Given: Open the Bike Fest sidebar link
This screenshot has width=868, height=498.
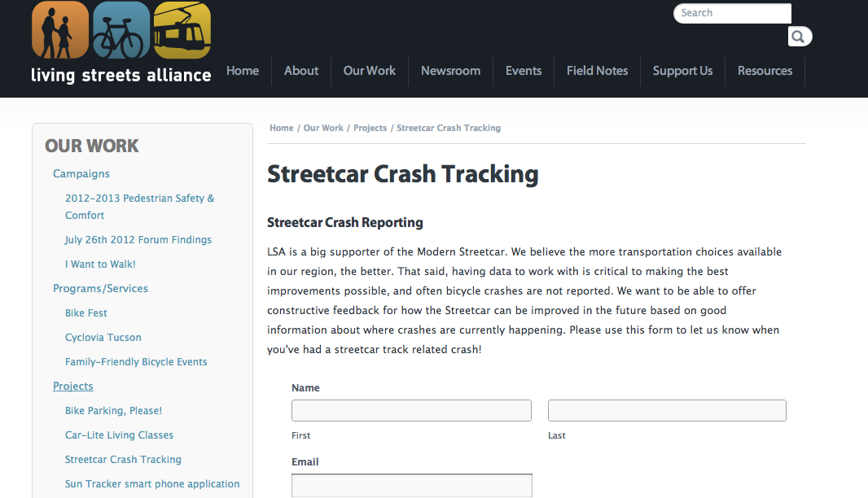Looking at the screenshot, I should pos(85,312).
